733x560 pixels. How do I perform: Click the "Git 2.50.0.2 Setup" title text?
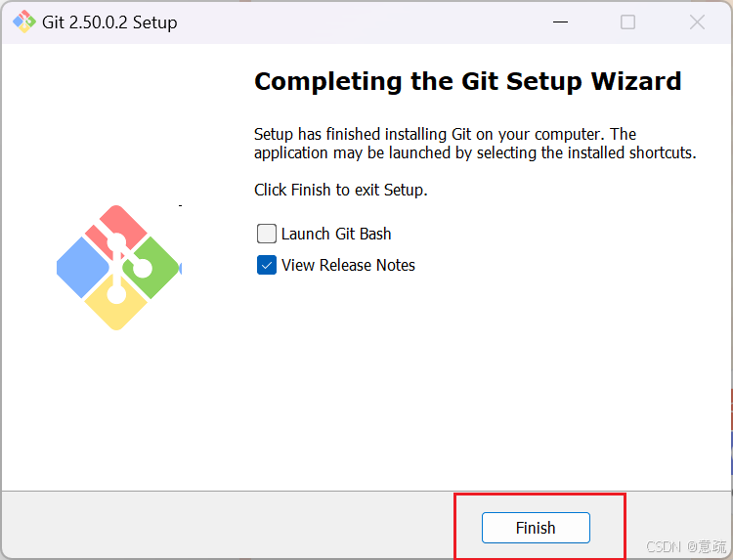click(109, 22)
